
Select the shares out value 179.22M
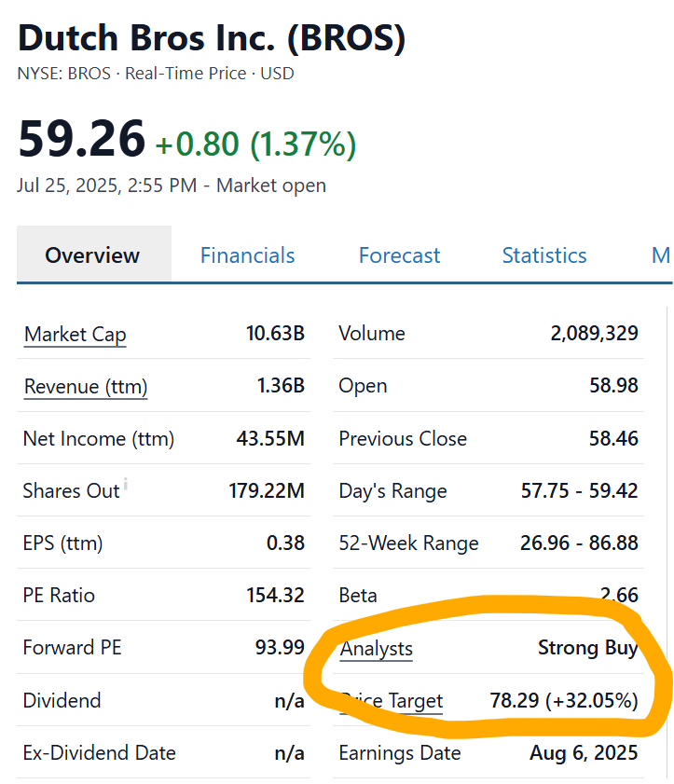click(x=267, y=491)
